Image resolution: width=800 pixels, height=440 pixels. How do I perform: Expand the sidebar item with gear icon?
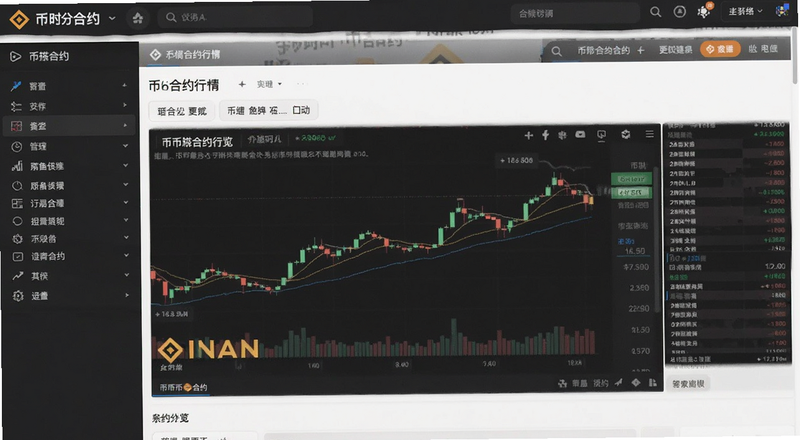(69, 296)
